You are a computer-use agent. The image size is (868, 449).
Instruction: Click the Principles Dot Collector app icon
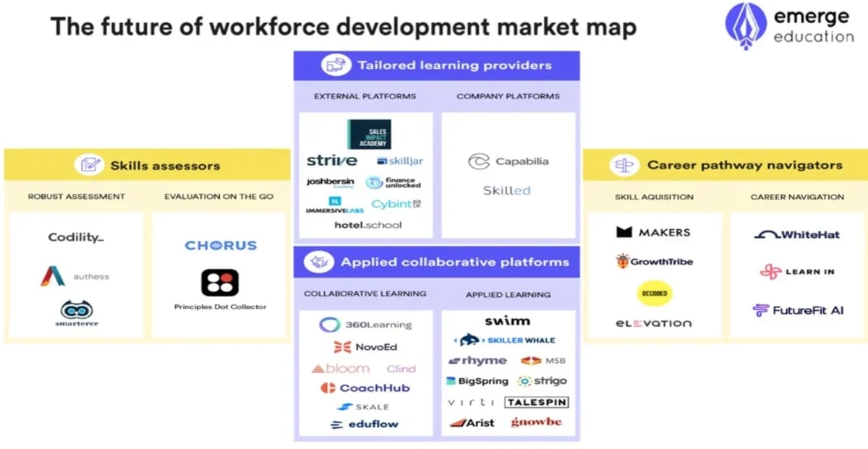tap(220, 283)
